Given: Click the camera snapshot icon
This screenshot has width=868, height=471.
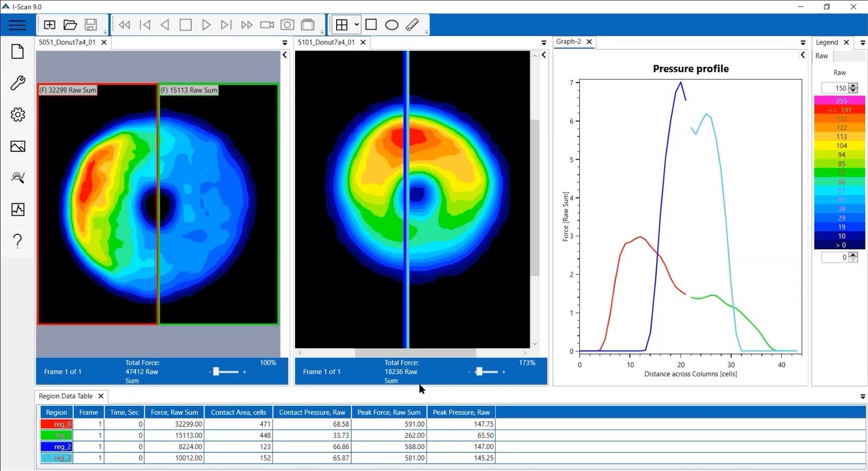Looking at the screenshot, I should [287, 25].
